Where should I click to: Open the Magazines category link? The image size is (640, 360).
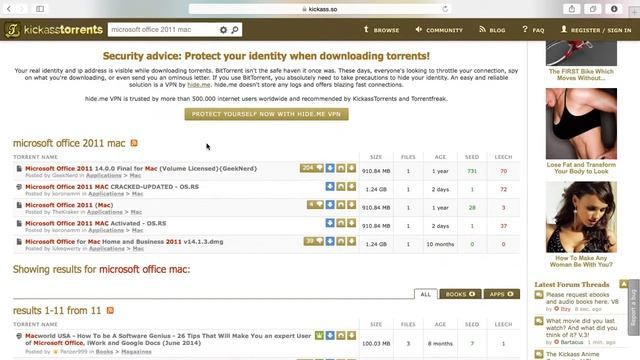tap(136, 351)
